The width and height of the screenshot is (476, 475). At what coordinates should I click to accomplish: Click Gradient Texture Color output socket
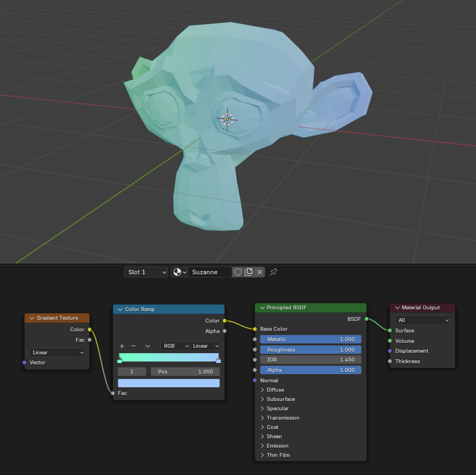(89, 330)
